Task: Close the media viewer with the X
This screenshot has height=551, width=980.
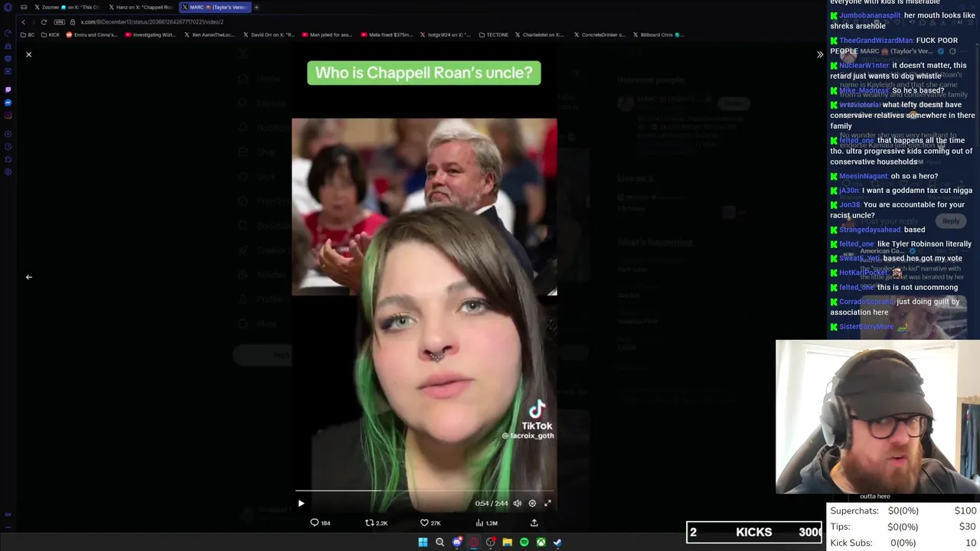Action: 29,54
